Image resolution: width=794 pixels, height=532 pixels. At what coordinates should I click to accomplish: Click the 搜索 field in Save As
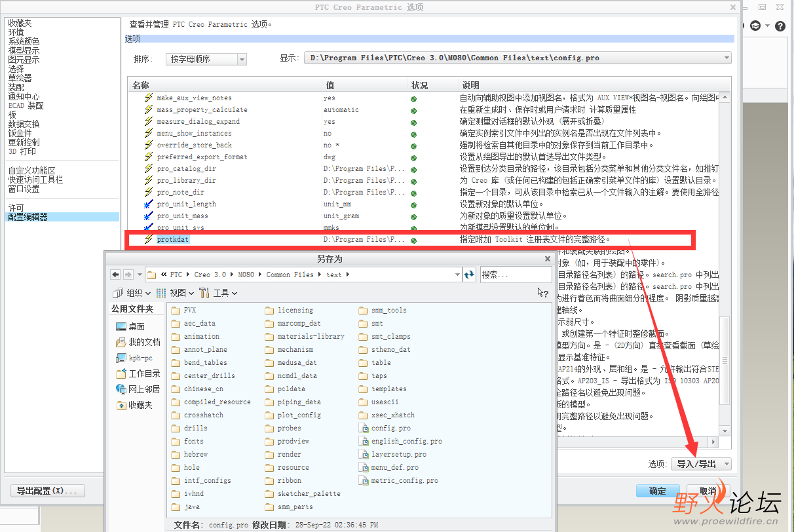[x=516, y=275]
